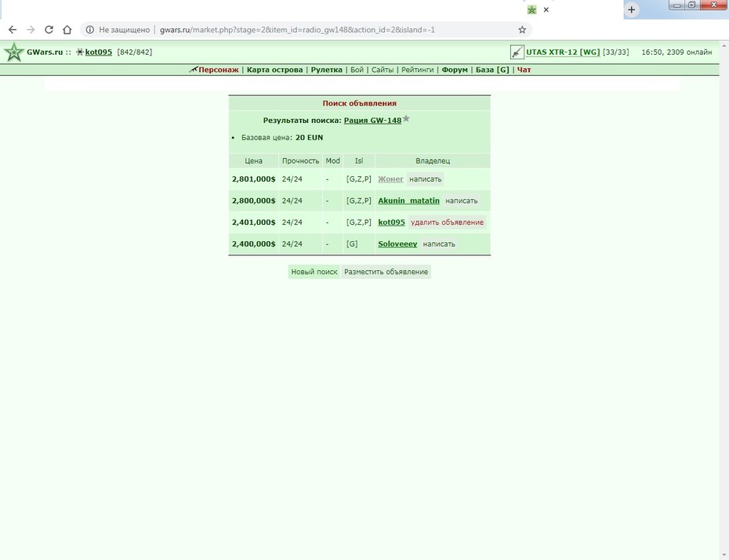Click the page scrollbar up arrow
The width and height of the screenshot is (729, 560).
(x=724, y=46)
